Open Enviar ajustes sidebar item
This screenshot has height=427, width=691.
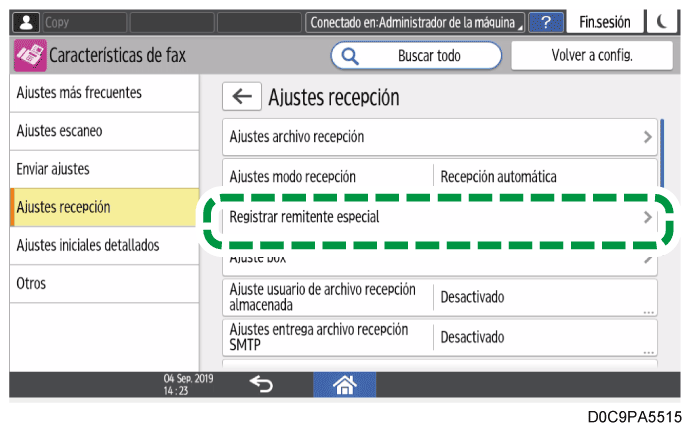pos(100,169)
